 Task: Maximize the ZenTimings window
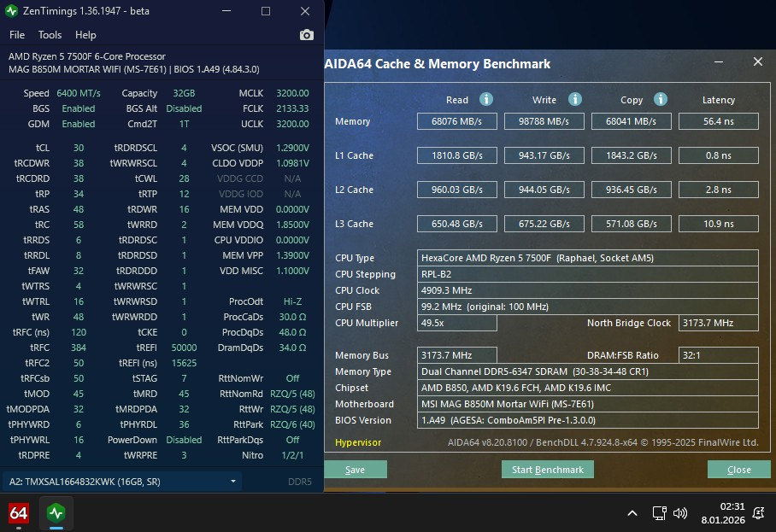click(x=266, y=11)
